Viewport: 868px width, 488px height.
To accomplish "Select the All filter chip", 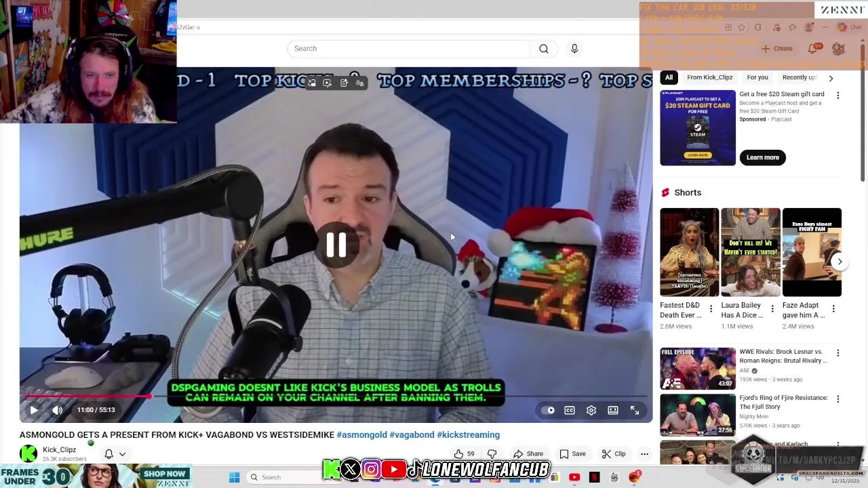I will (x=669, y=77).
